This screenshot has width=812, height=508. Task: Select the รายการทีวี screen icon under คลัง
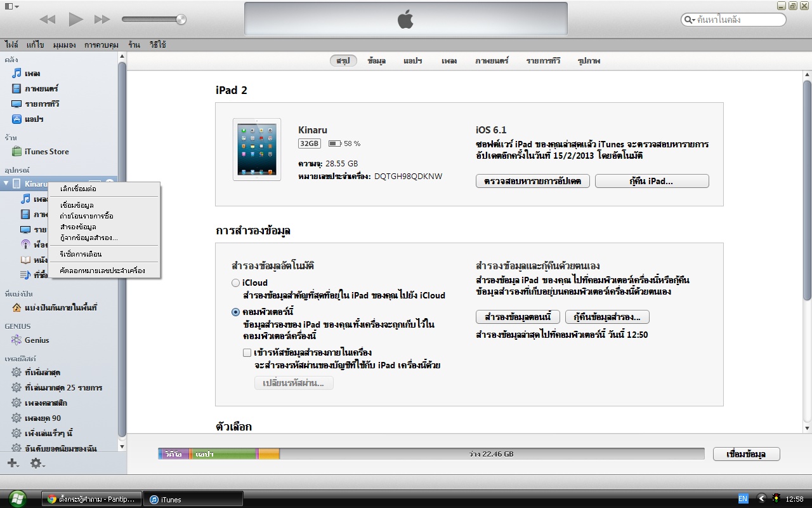click(17, 104)
